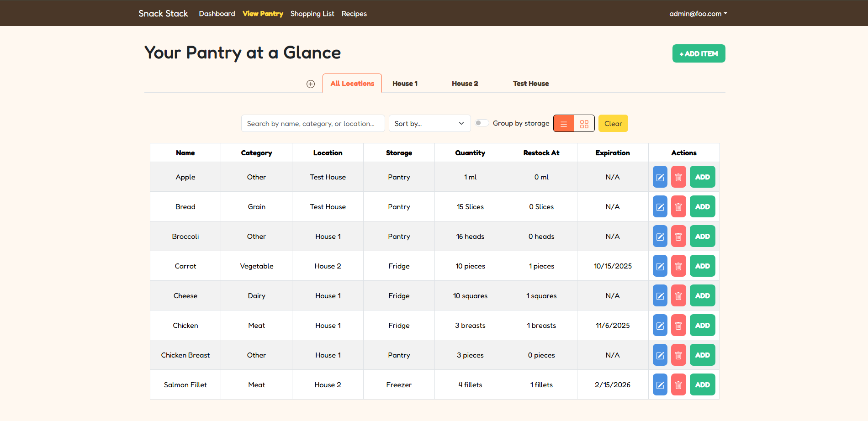Click the add new location plus icon

click(x=311, y=84)
